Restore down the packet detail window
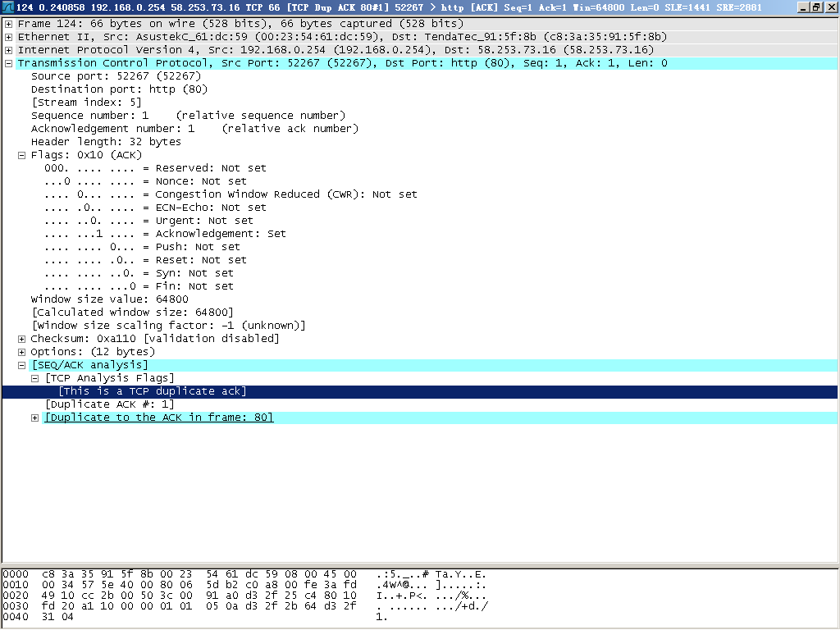This screenshot has height=630, width=840. pos(816,7)
